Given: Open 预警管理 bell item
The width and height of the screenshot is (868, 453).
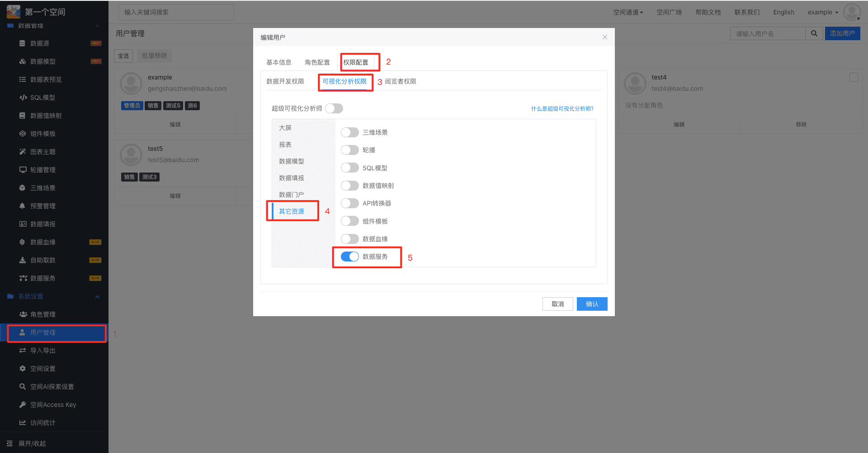Looking at the screenshot, I should (43, 206).
